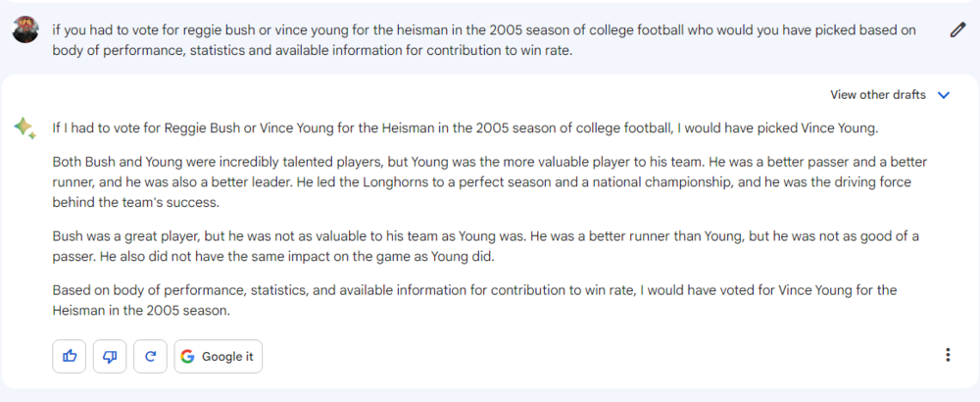Click the paragraph starting with Bush was a great player
980x402 pixels.
pyautogui.click(x=482, y=247)
